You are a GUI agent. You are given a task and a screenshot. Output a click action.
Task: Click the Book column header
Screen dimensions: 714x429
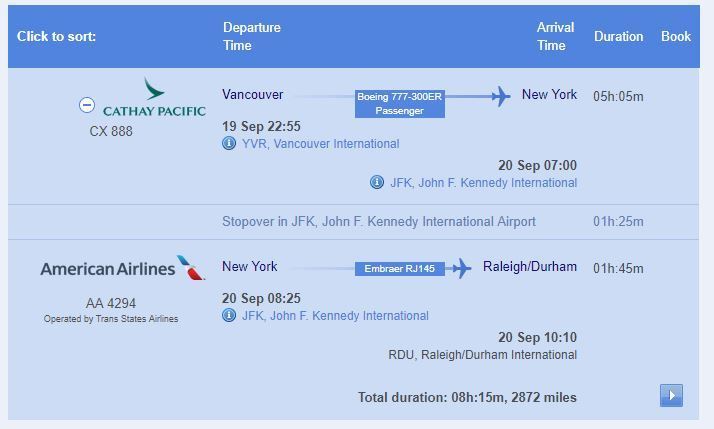coord(676,36)
